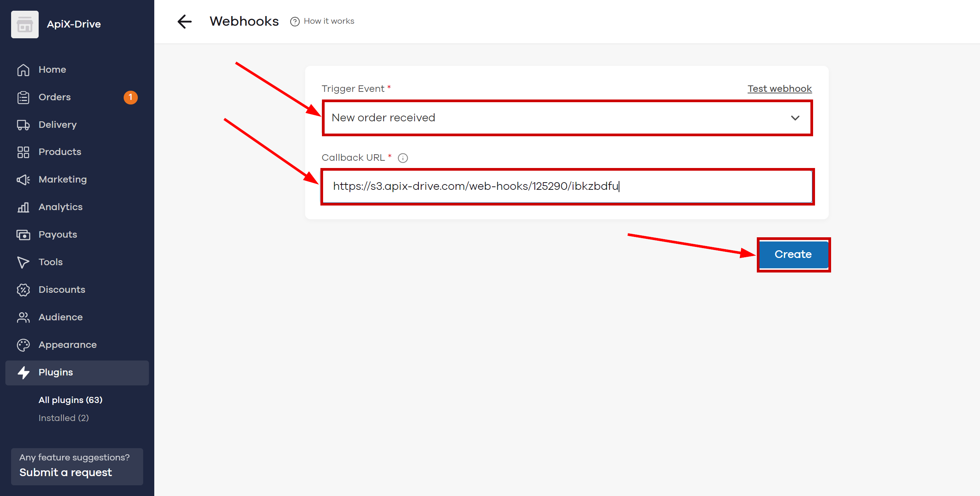This screenshot has width=980, height=496.
Task: Select the Plugins menu item
Action: coord(77,373)
